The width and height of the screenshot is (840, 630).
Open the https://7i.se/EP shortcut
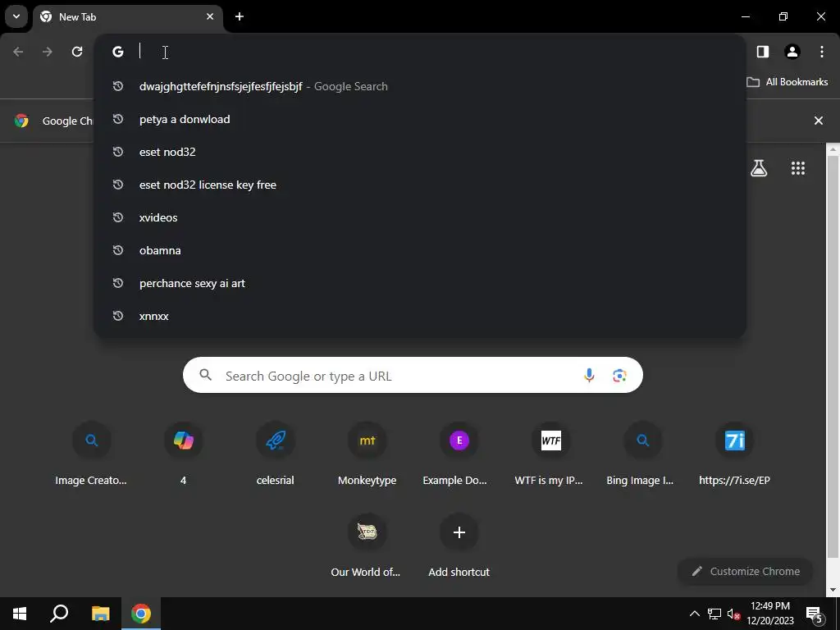click(x=734, y=454)
